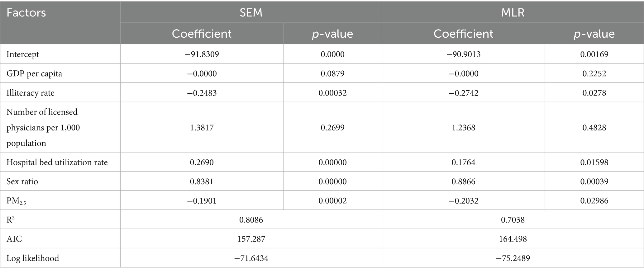Click the coefficient cell showing 1.3817
The image size is (644, 273).
point(202,127)
